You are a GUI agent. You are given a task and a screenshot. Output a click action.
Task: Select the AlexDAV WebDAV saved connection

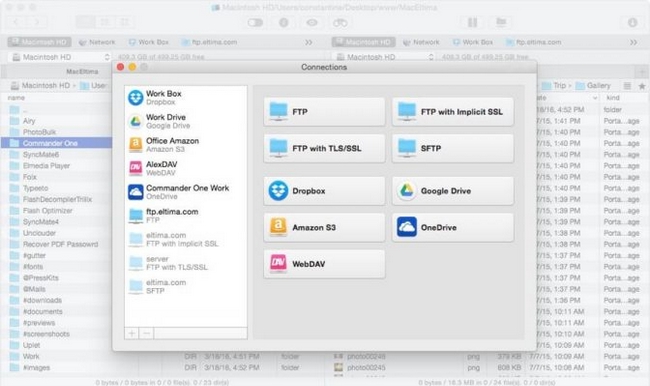(186, 168)
